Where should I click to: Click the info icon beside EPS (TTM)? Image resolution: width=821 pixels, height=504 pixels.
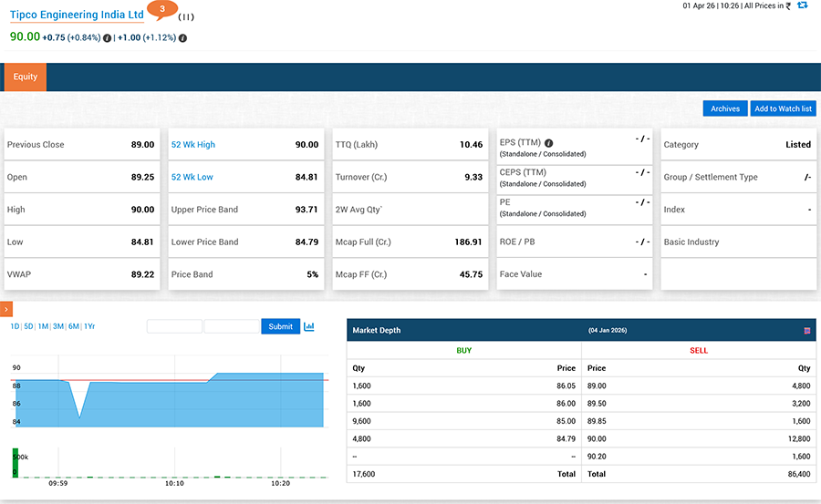pyautogui.click(x=549, y=143)
